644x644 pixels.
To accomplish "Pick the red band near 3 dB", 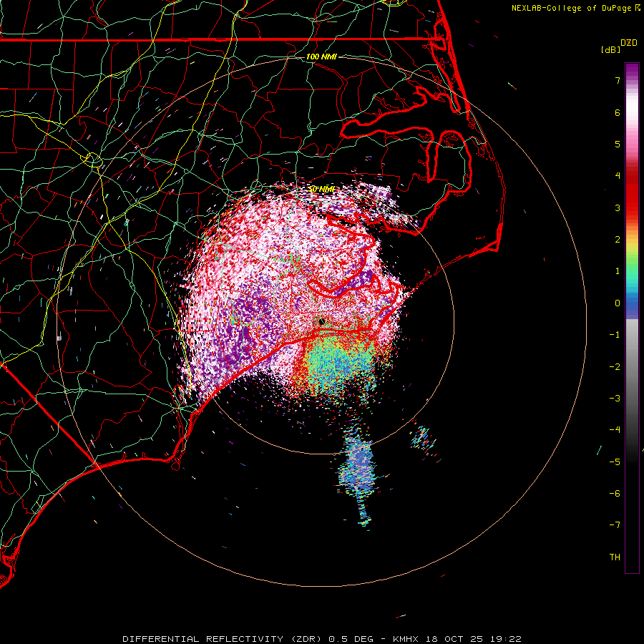I will 632,205.
